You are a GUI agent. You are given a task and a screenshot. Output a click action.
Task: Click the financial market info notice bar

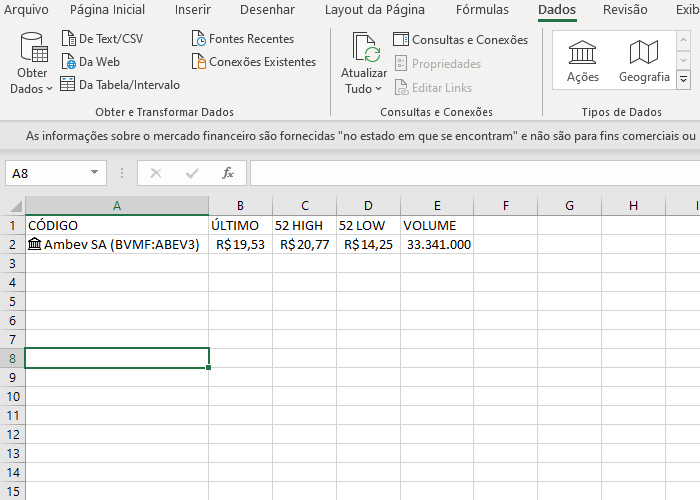tap(350, 136)
